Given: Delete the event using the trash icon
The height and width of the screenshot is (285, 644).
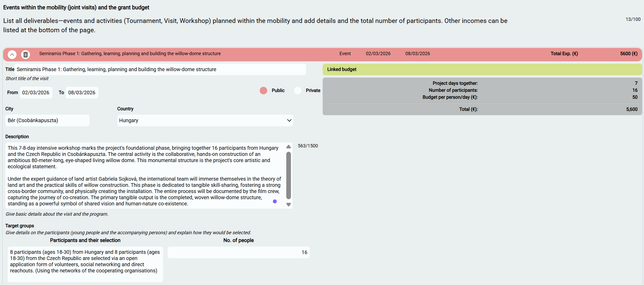Looking at the screenshot, I should (x=26, y=54).
